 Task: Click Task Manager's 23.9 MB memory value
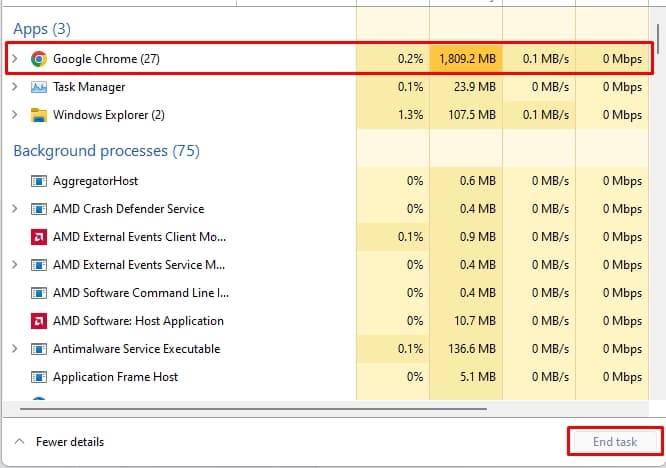(475, 87)
